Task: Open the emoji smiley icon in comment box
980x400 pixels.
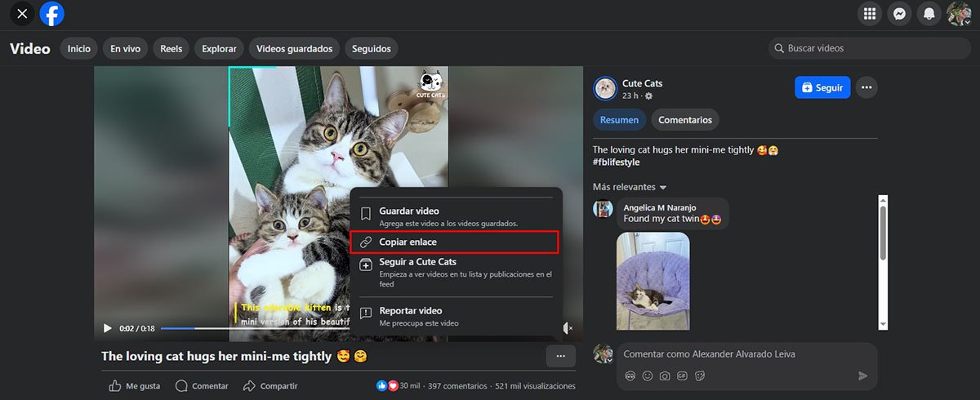Action: click(x=648, y=376)
